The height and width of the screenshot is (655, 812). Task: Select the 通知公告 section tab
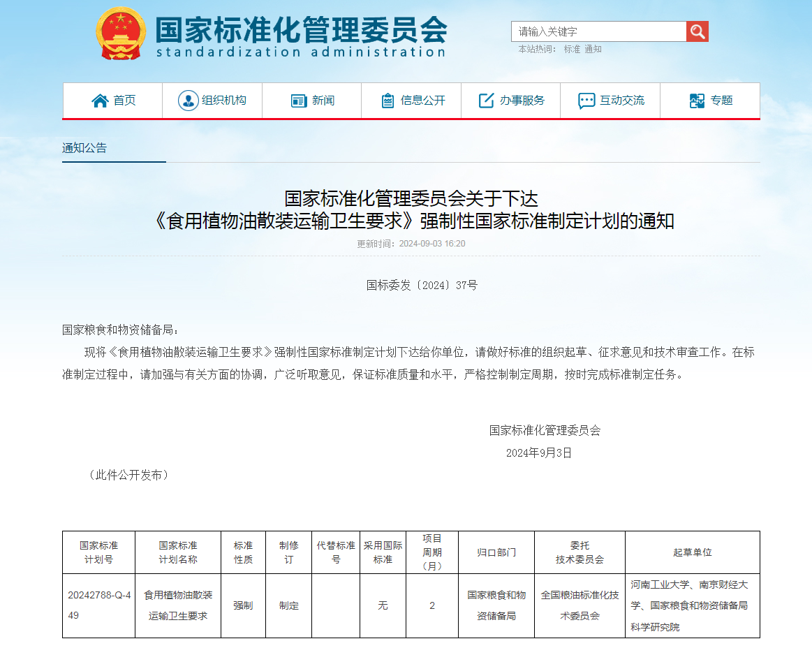[x=84, y=148]
